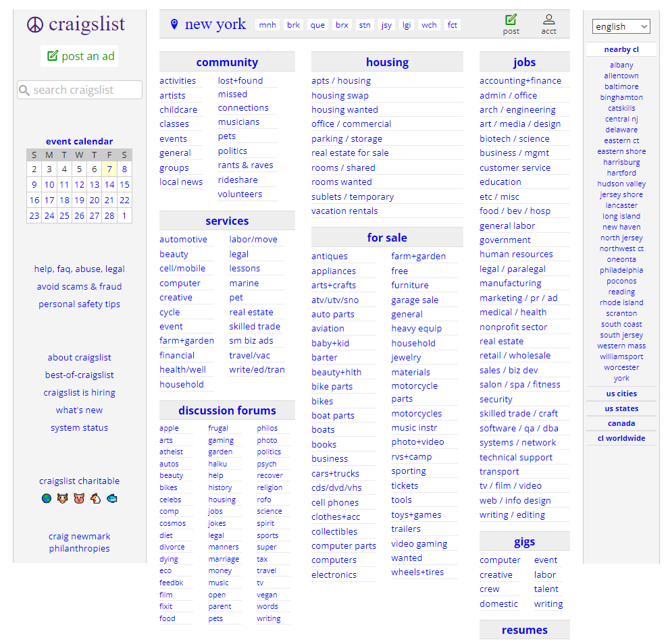670x644 pixels.
Task: Open the craigslist charitable link
Action: [x=80, y=481]
